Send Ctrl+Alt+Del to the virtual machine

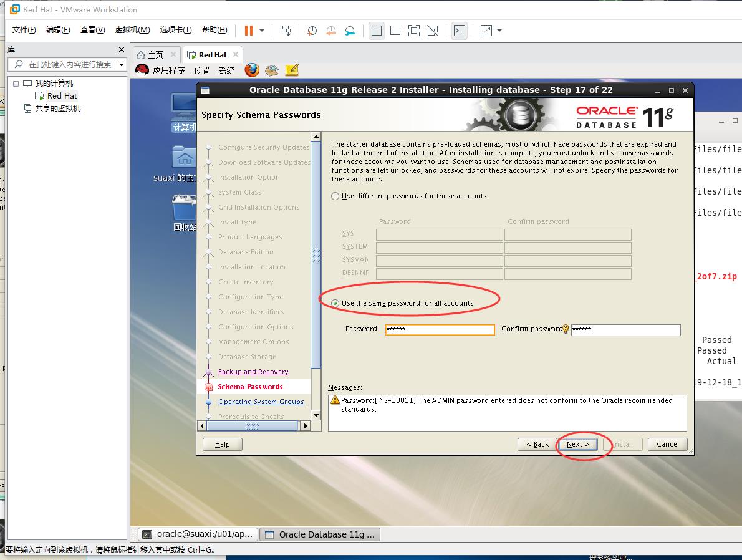[x=286, y=31]
